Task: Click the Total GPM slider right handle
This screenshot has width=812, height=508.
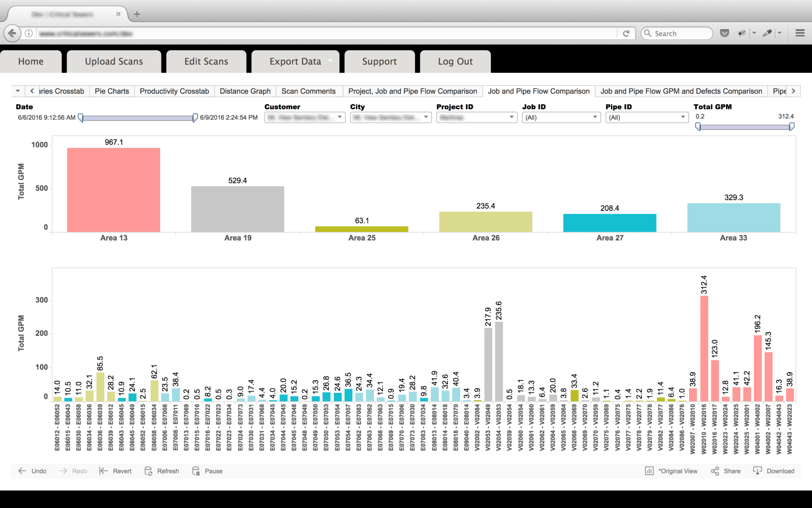Action: (791, 127)
